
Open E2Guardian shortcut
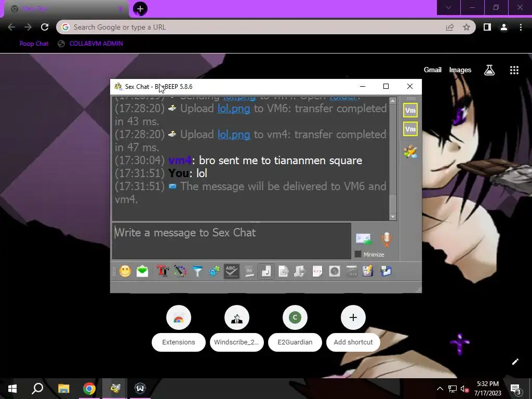(x=295, y=328)
